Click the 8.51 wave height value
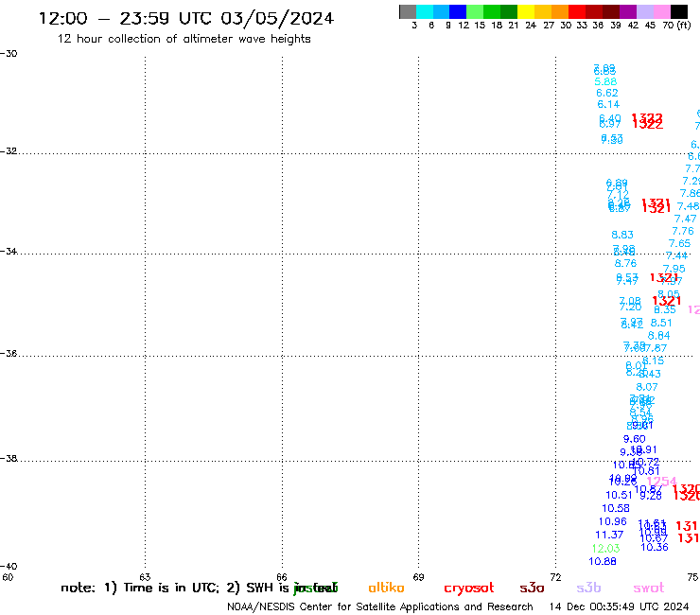The width and height of the screenshot is (700, 615). (x=661, y=323)
